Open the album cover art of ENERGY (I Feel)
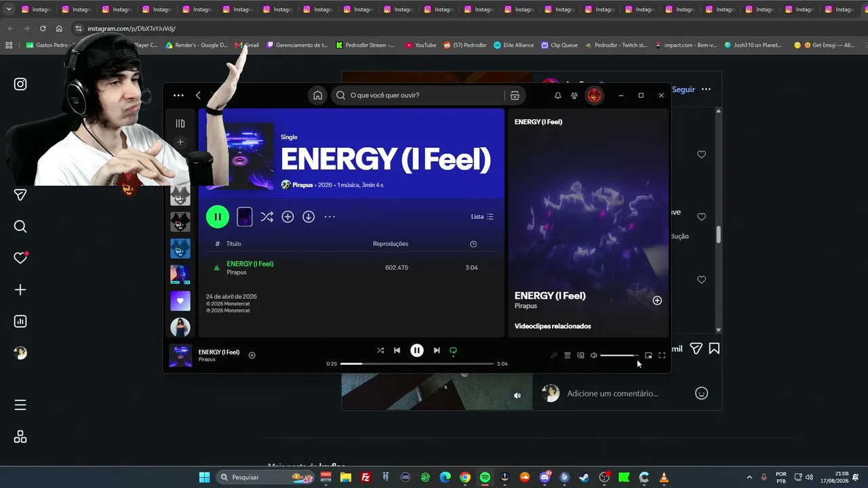Screen dimensions: 868x488 coord(239,156)
